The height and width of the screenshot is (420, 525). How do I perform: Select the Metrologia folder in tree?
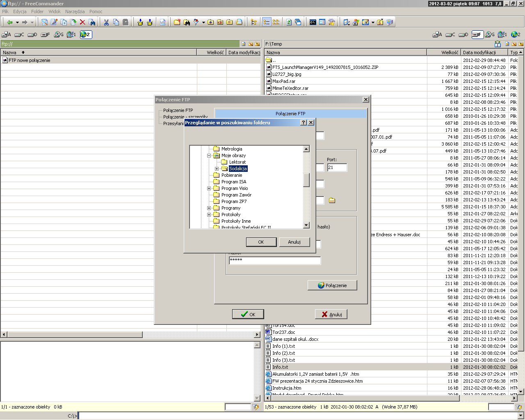(x=232, y=149)
